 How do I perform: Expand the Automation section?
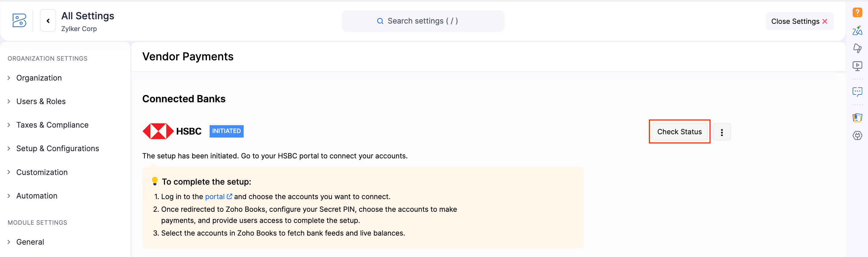point(37,196)
